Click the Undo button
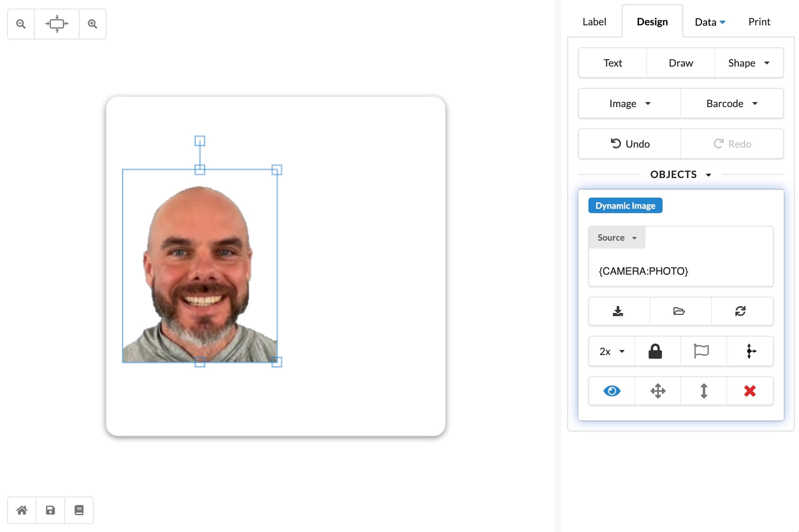Screen dimensions: 799x532 [630, 144]
